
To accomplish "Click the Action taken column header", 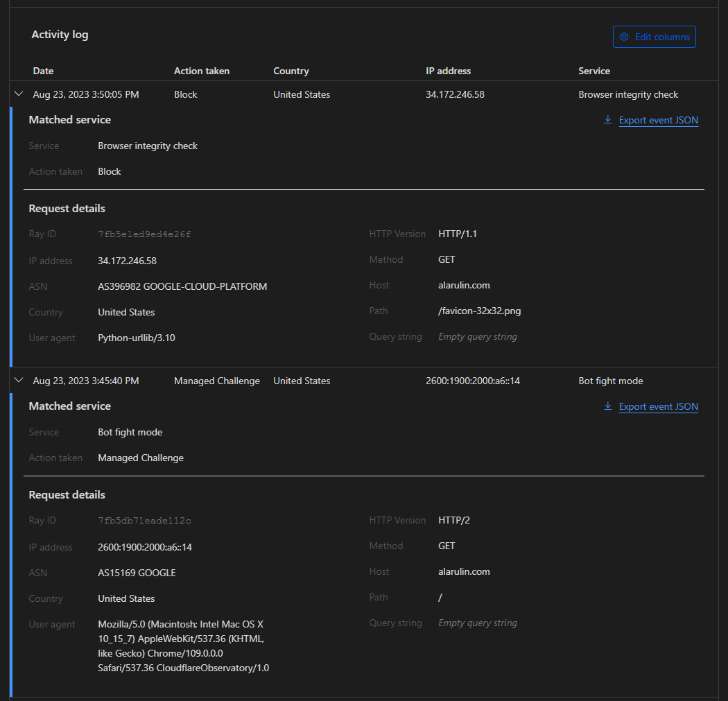I will pyautogui.click(x=201, y=71).
